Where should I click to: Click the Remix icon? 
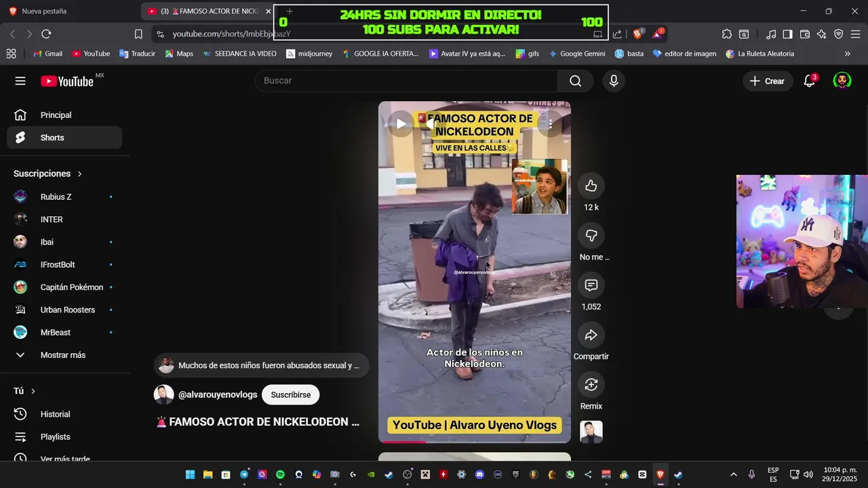coord(591,384)
